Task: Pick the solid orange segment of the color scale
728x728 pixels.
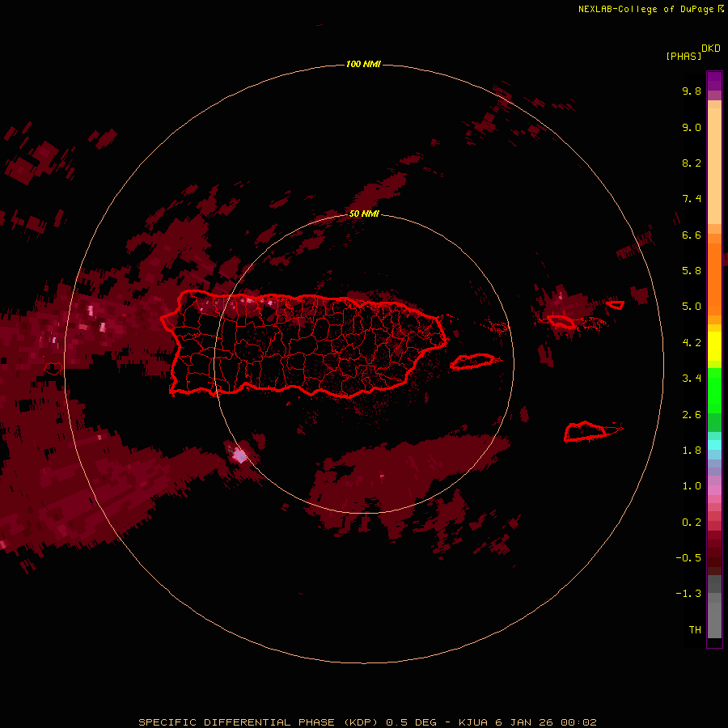Action: pyautogui.click(x=714, y=279)
